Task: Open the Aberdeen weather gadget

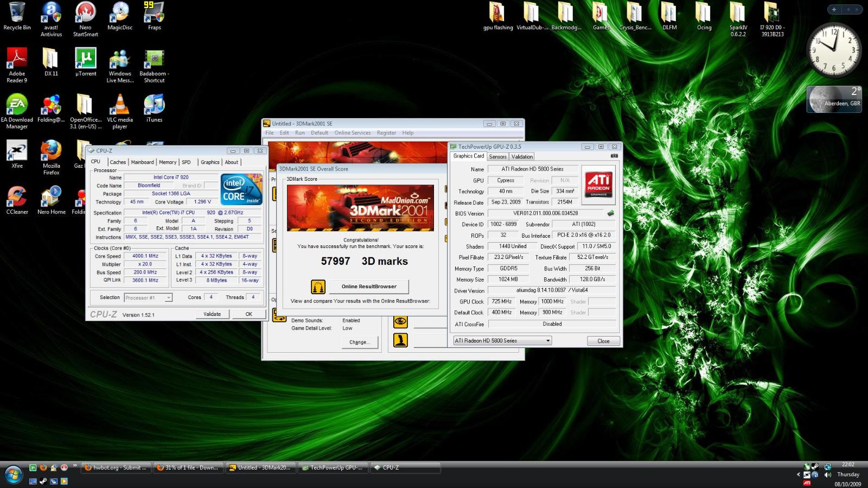Action: click(x=834, y=99)
